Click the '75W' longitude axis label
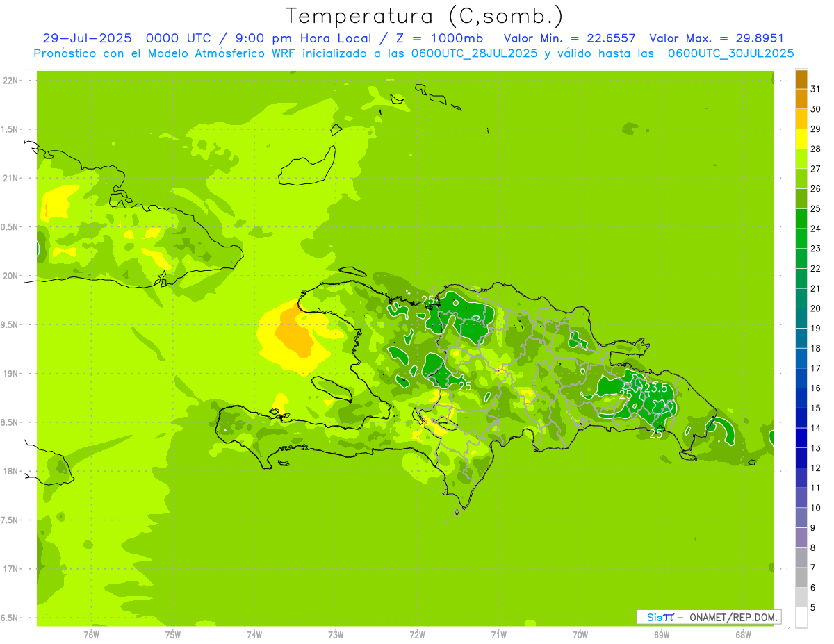The height and width of the screenshot is (644, 834). pyautogui.click(x=173, y=635)
